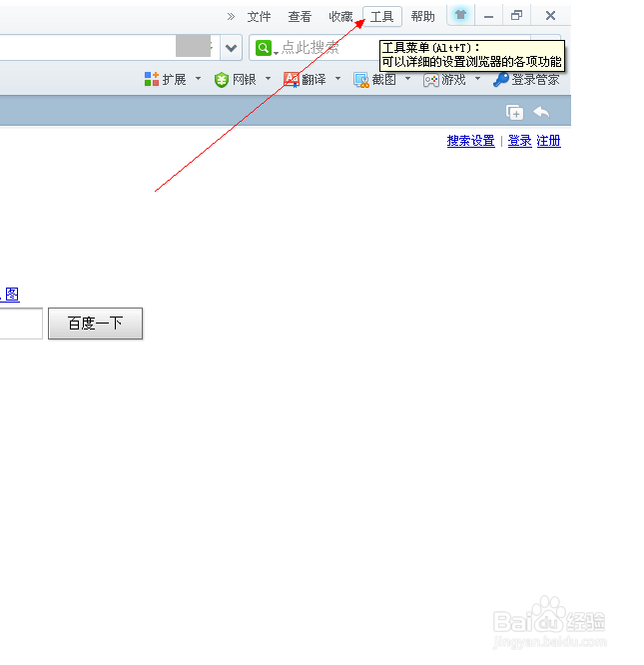The height and width of the screenshot is (665, 644).
Task: Open the 收藏 menu
Action: 340,17
